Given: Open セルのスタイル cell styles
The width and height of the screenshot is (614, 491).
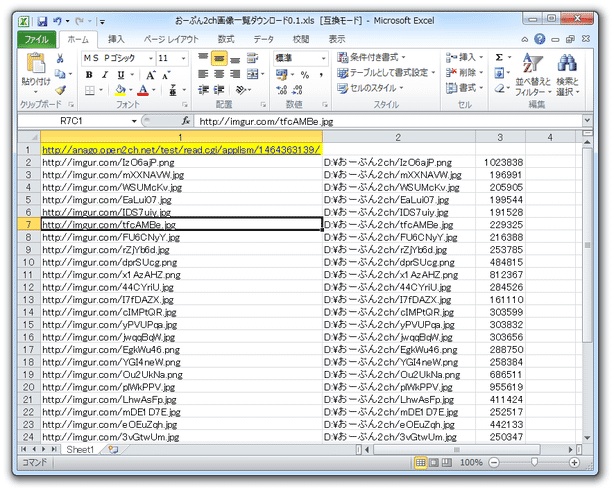Looking at the screenshot, I should [370, 88].
